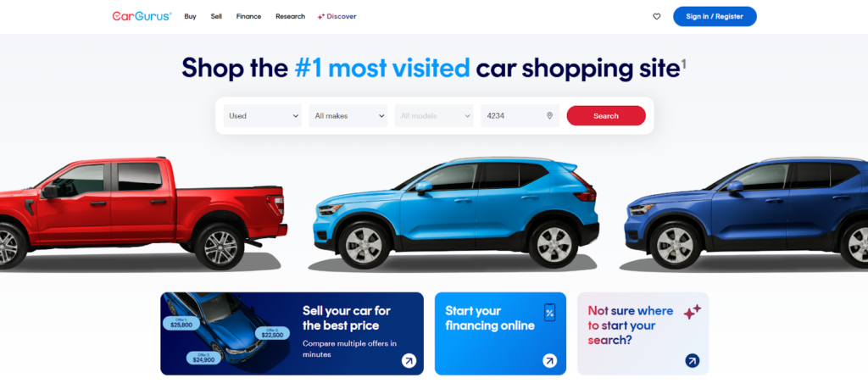The image size is (868, 389).
Task: Click the saved cars heart icon
Action: (657, 17)
